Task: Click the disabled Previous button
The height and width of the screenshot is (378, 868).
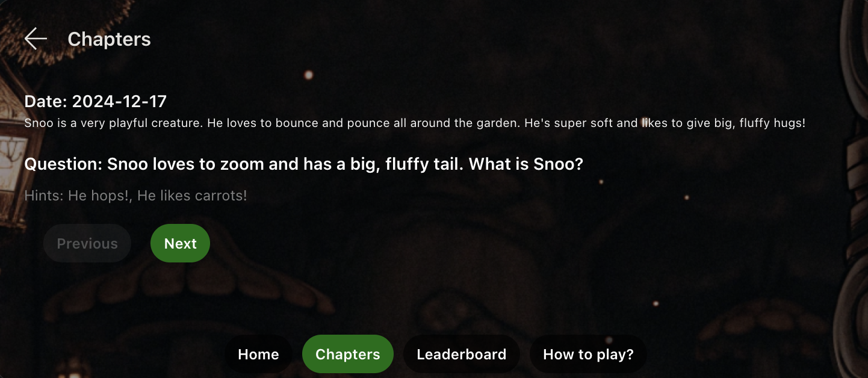Action: tap(87, 243)
